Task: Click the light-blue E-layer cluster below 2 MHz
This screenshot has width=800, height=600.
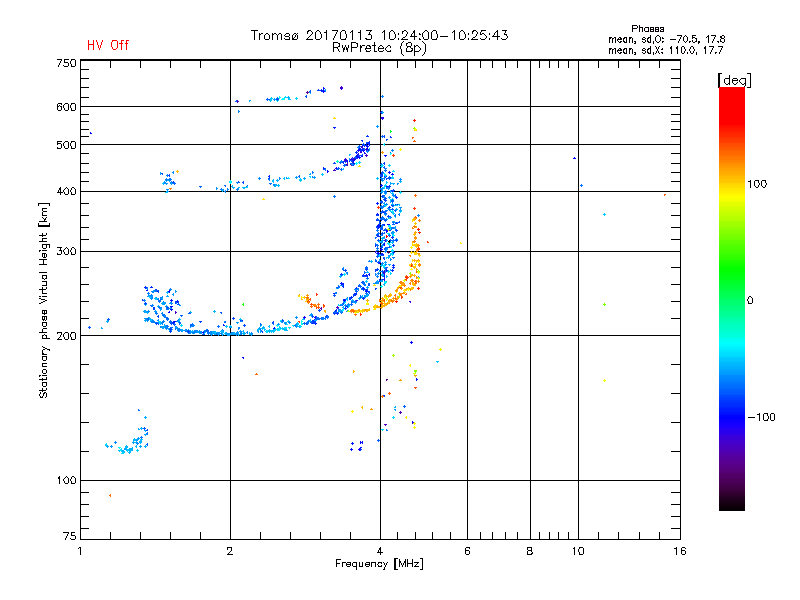Action: click(x=128, y=439)
